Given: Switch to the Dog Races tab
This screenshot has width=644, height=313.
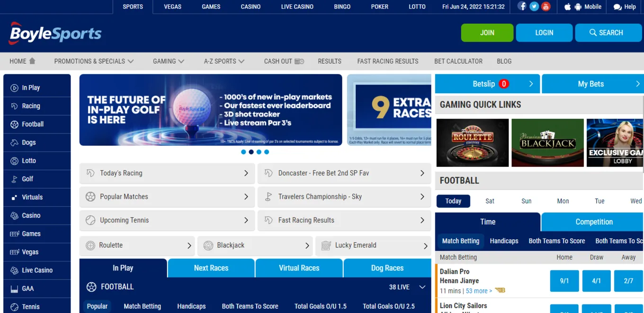Looking at the screenshot, I should [x=387, y=268].
